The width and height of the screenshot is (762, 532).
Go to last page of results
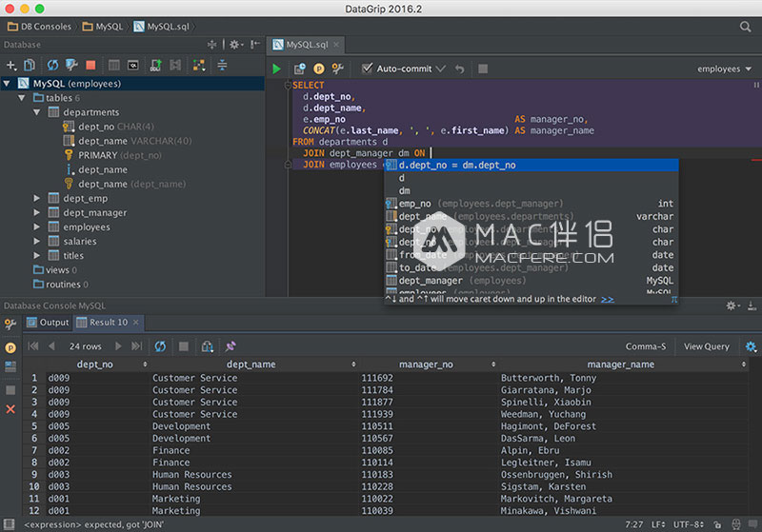[x=136, y=346]
